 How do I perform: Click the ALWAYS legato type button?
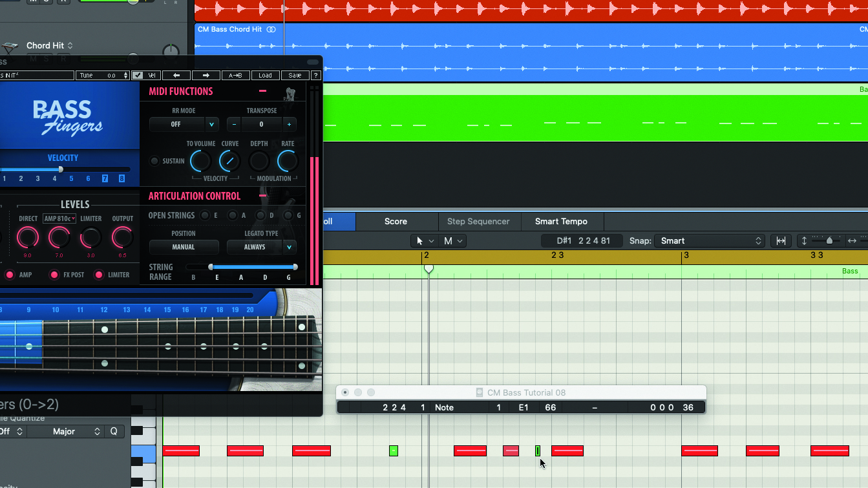pos(255,247)
